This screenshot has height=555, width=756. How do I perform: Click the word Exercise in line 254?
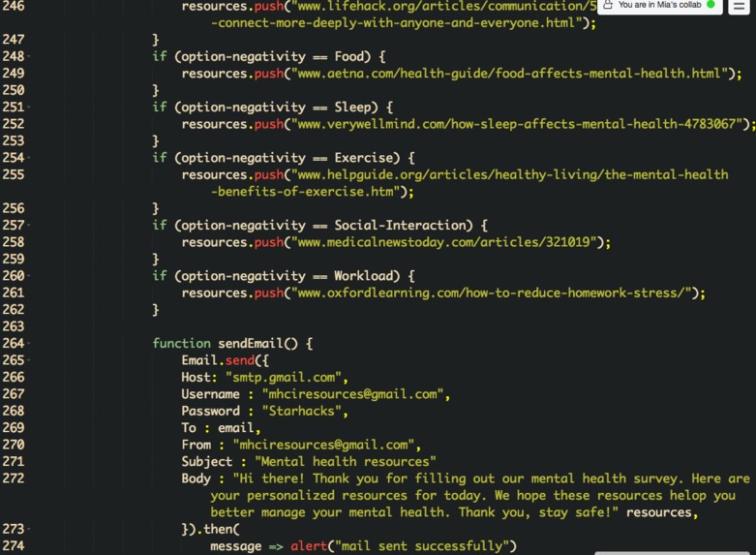point(364,158)
